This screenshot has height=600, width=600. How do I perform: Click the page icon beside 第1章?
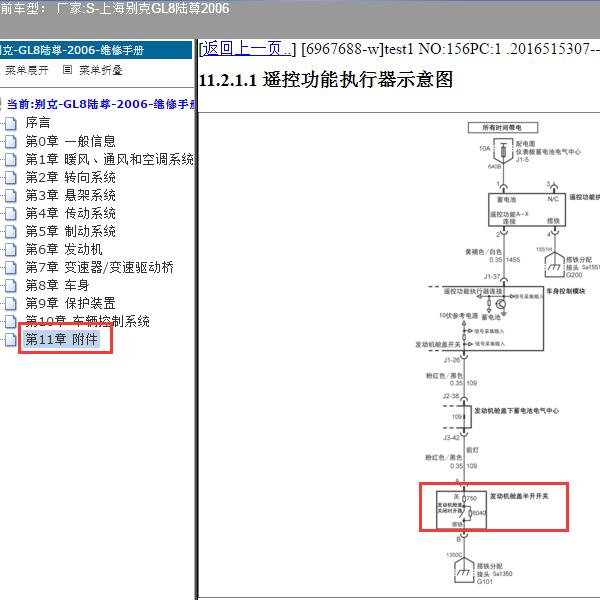(x=11, y=159)
